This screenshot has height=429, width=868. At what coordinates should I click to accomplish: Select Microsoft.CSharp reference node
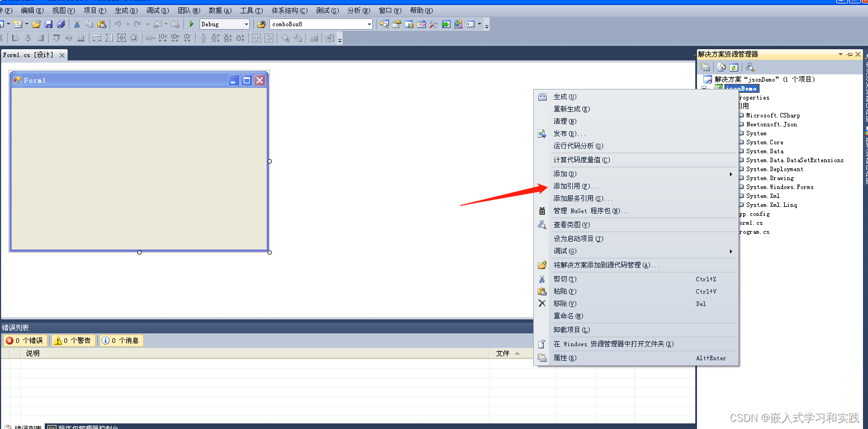tap(773, 115)
